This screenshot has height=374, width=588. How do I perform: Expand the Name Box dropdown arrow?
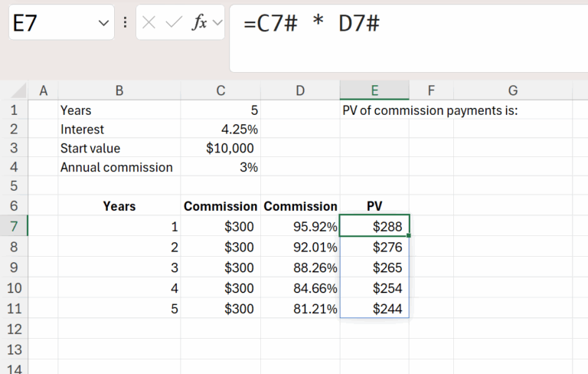104,23
